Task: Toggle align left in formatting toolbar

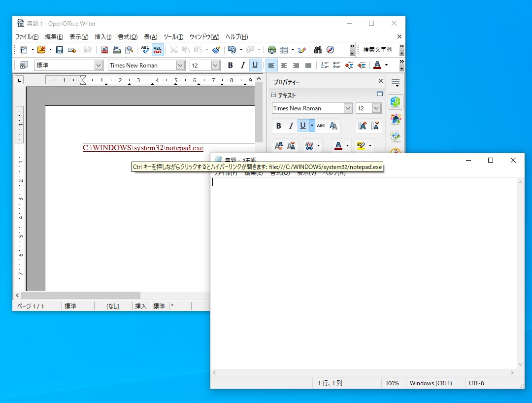Action: coord(271,65)
